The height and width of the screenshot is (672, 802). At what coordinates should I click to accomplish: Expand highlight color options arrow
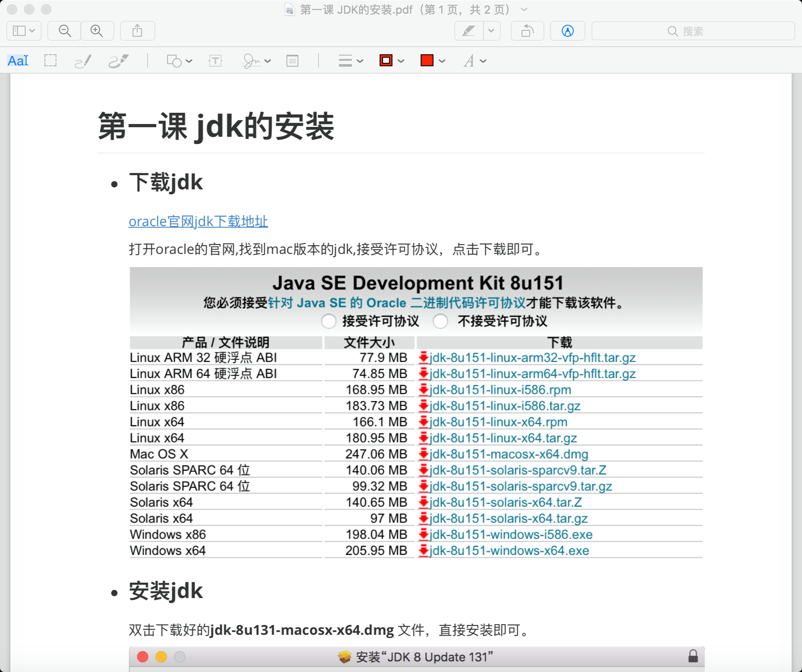coord(492,31)
